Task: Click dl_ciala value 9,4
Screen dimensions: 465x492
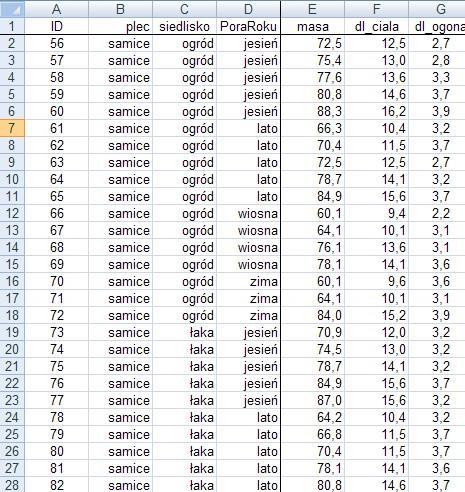Action: (x=376, y=213)
